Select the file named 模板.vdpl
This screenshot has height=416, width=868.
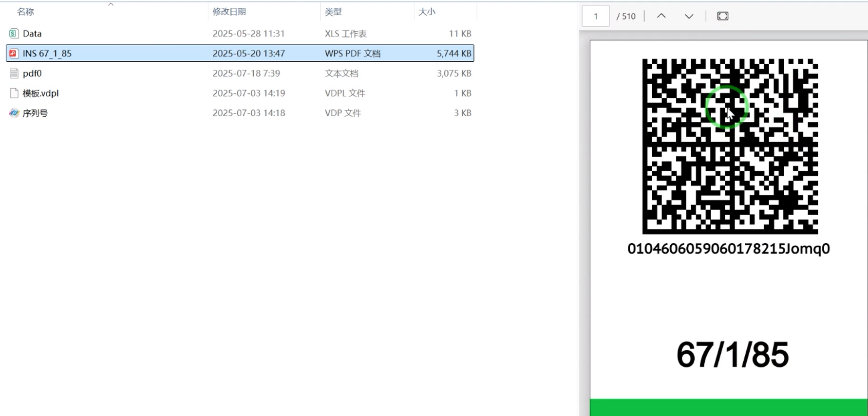click(41, 93)
